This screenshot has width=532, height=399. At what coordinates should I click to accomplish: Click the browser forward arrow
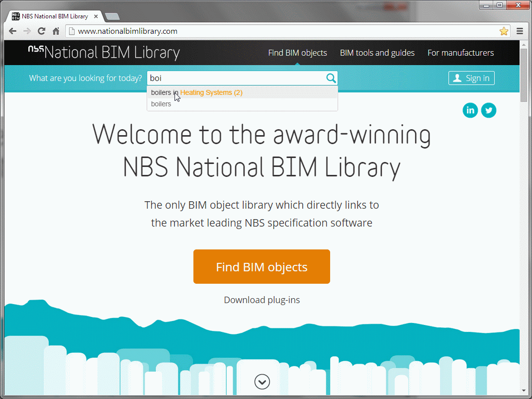click(27, 31)
